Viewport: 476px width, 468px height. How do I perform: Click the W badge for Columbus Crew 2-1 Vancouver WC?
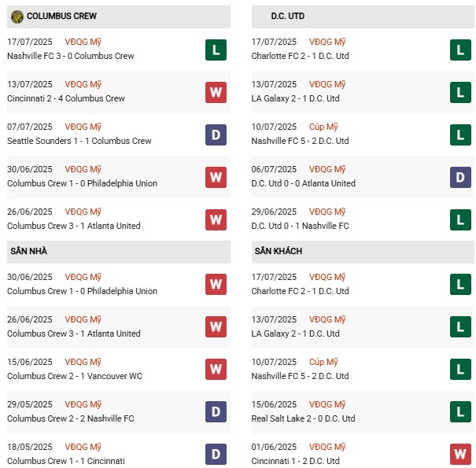(216, 370)
